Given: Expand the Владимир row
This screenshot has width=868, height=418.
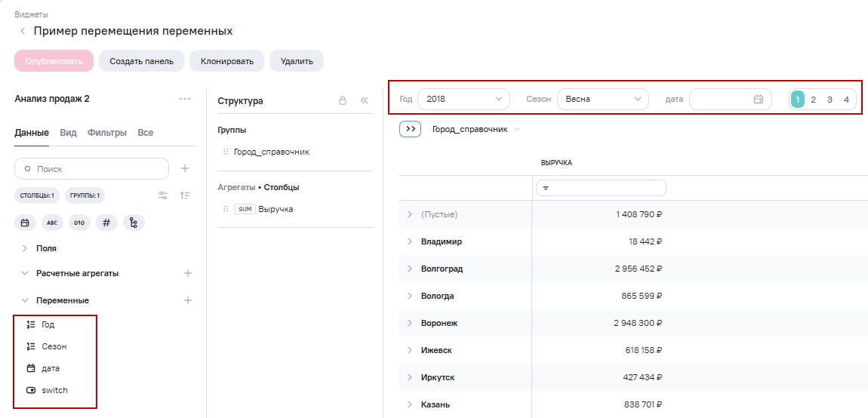Looking at the screenshot, I should [x=410, y=241].
